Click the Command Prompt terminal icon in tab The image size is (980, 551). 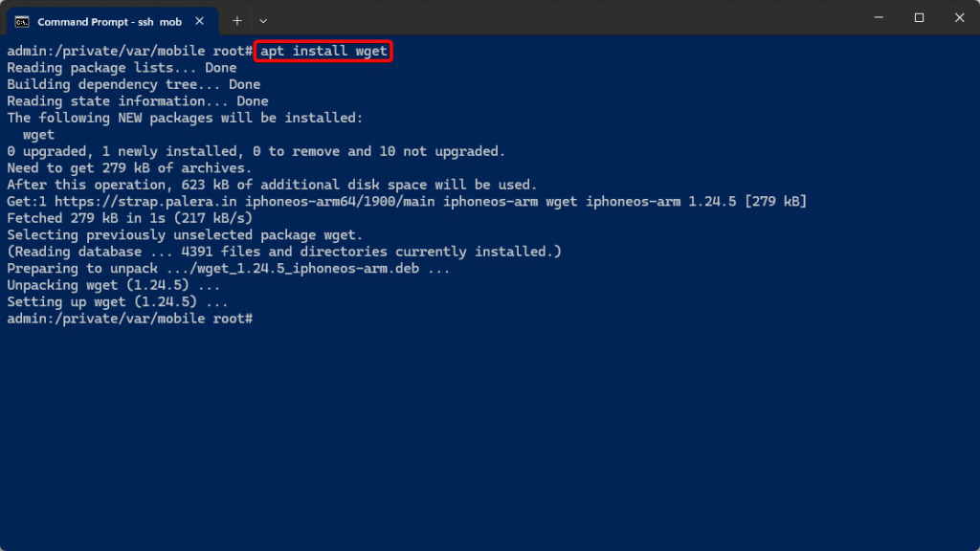pyautogui.click(x=22, y=22)
